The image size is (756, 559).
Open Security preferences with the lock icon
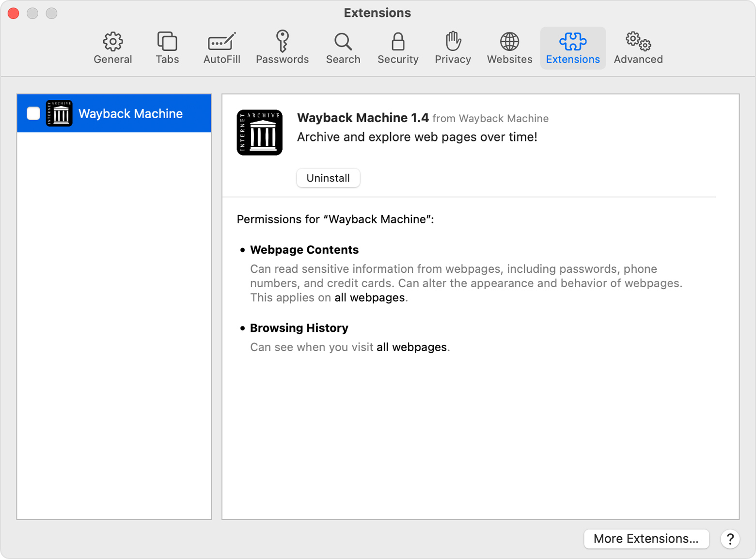[398, 48]
